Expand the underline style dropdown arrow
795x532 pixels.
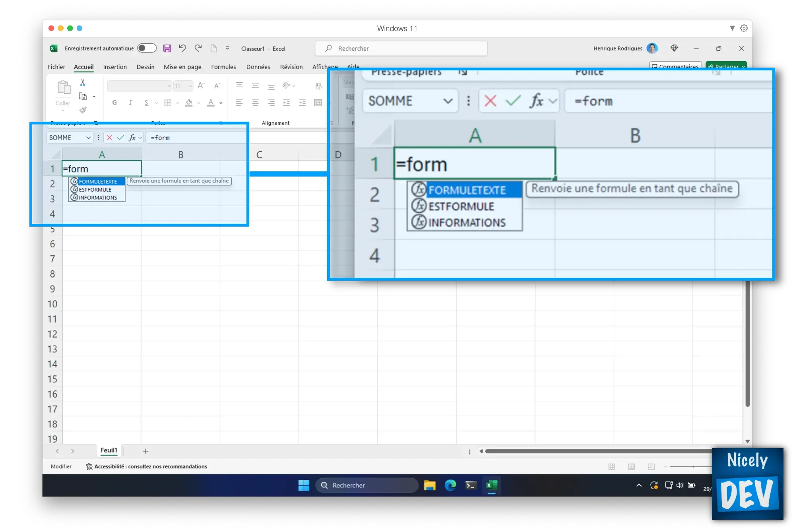[x=157, y=103]
